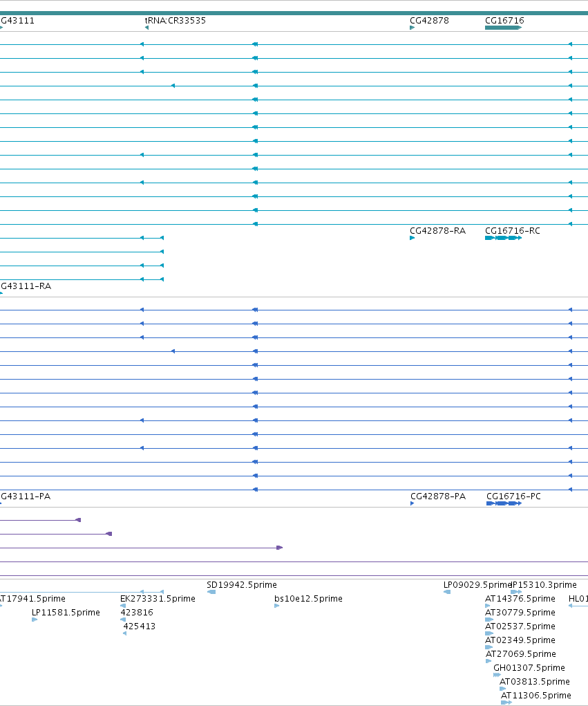Click the CG16716-RC transcript label
Viewport: 588px width, 706px height.
click(513, 231)
